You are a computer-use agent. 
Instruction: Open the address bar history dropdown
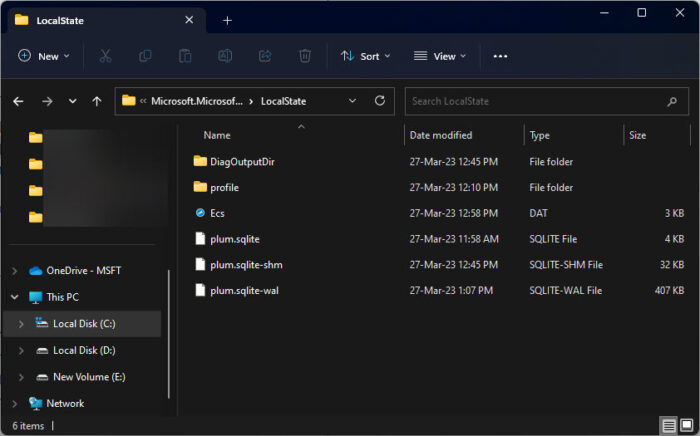[x=352, y=101]
